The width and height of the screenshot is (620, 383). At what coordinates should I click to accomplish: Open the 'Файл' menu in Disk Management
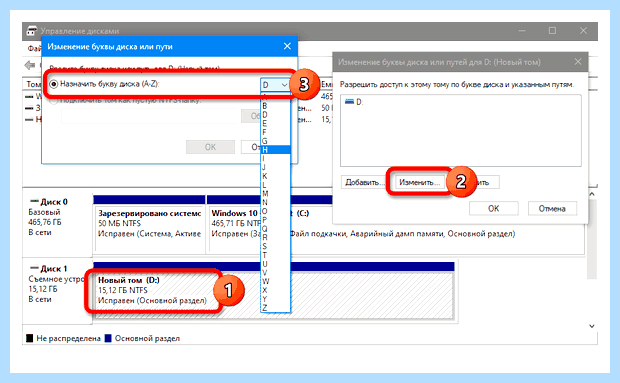[34, 49]
